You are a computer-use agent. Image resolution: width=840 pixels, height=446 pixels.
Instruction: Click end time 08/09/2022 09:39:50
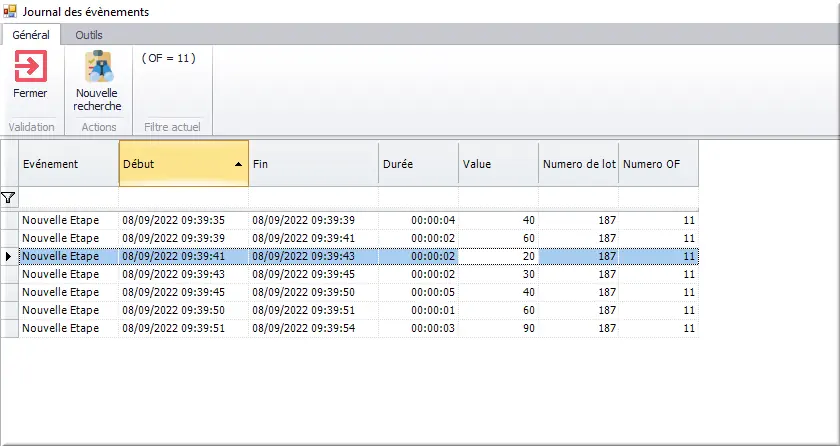304,292
